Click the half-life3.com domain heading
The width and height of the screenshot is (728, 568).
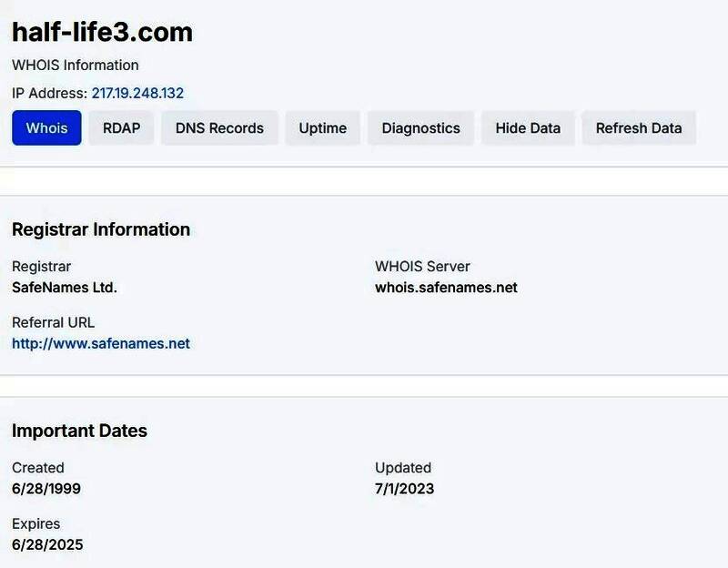tap(102, 33)
